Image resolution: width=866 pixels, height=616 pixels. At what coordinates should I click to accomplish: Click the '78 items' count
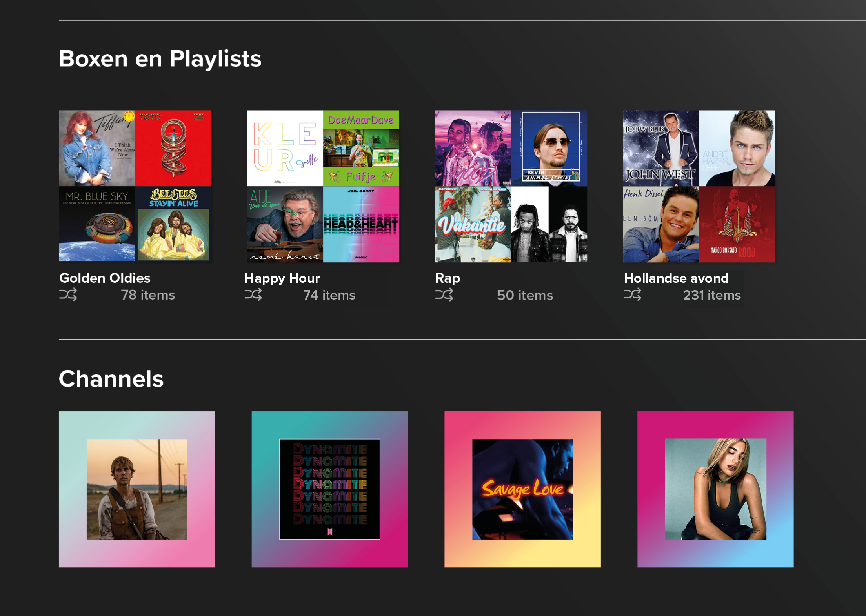148,295
